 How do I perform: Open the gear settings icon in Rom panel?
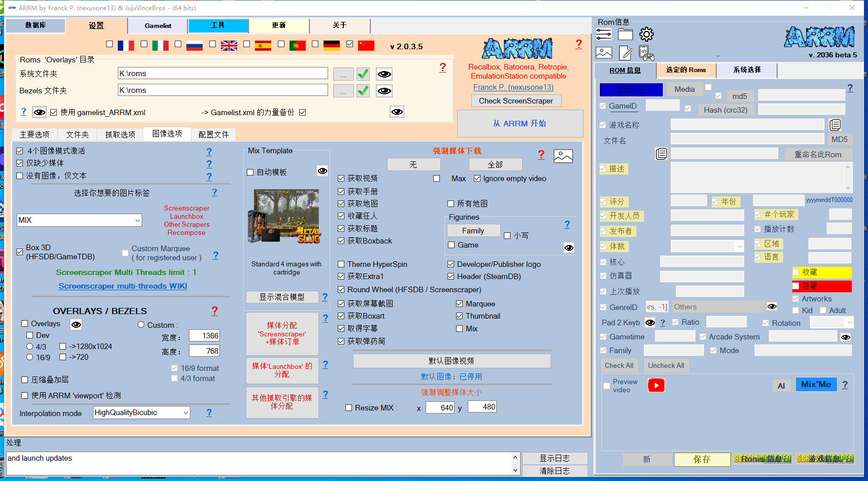(646, 35)
